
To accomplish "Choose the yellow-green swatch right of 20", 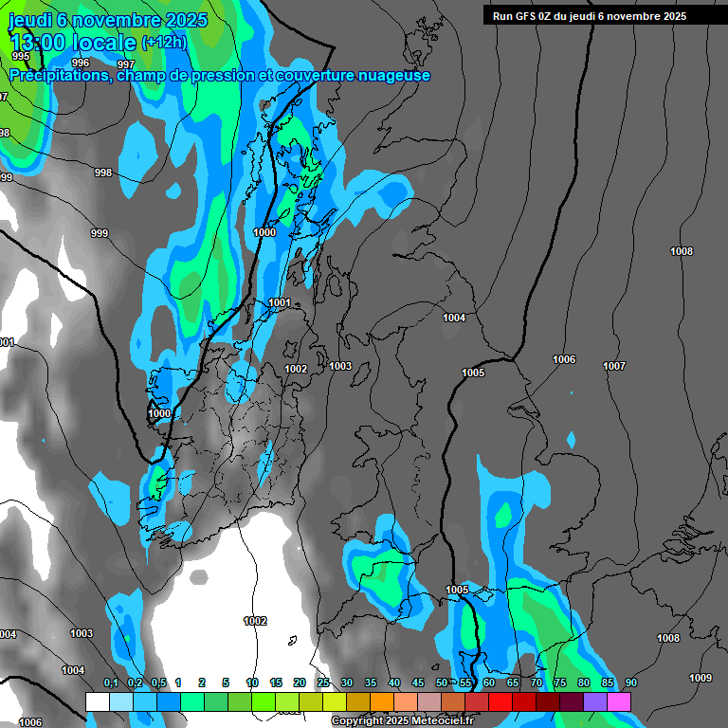I will click(x=311, y=701).
